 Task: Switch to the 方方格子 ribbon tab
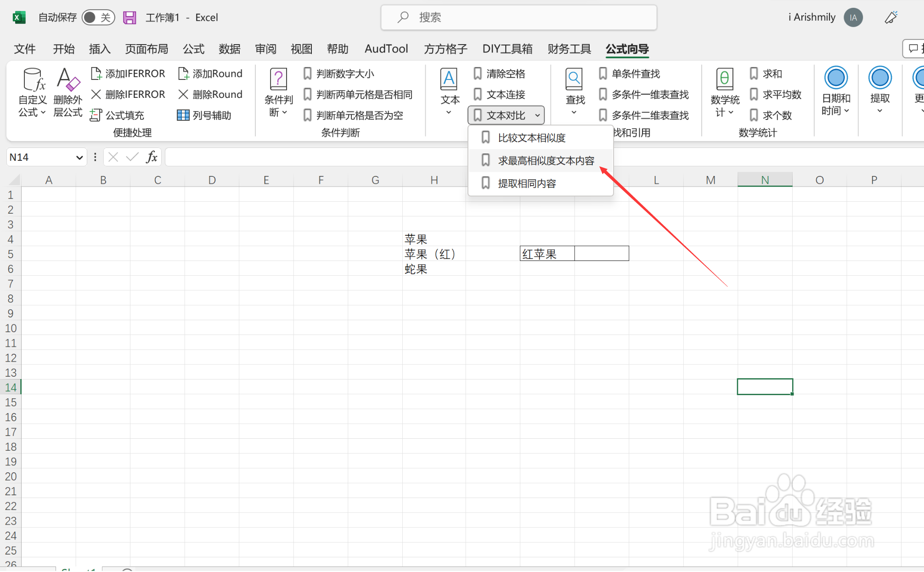pyautogui.click(x=445, y=49)
